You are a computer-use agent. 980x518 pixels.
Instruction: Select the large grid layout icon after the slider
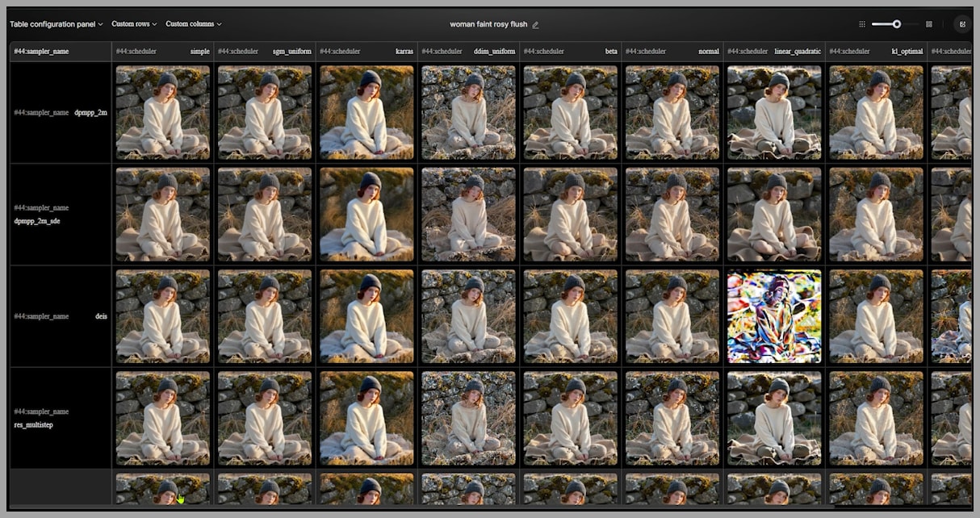[x=928, y=23]
